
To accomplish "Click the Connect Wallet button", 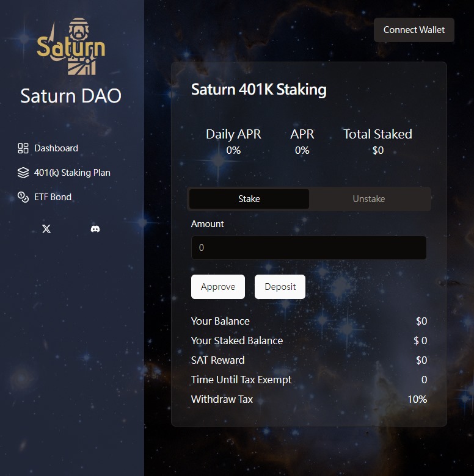I will pyautogui.click(x=414, y=30).
